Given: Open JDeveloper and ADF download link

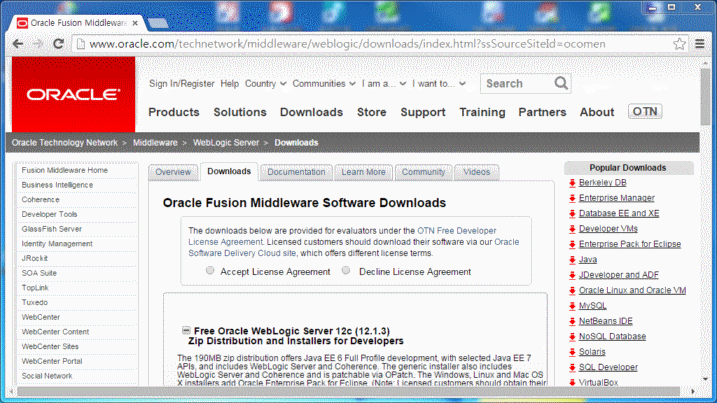Looking at the screenshot, I should click(x=619, y=275).
